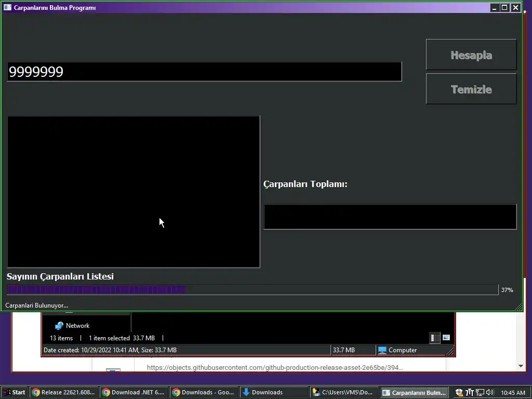
Task: Click the Çarpanları Toplamı: label
Action: 305,184
